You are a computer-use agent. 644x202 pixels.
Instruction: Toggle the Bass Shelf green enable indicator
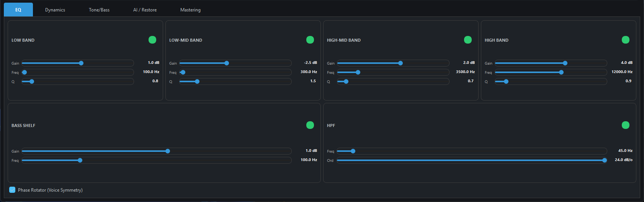pyautogui.click(x=310, y=125)
